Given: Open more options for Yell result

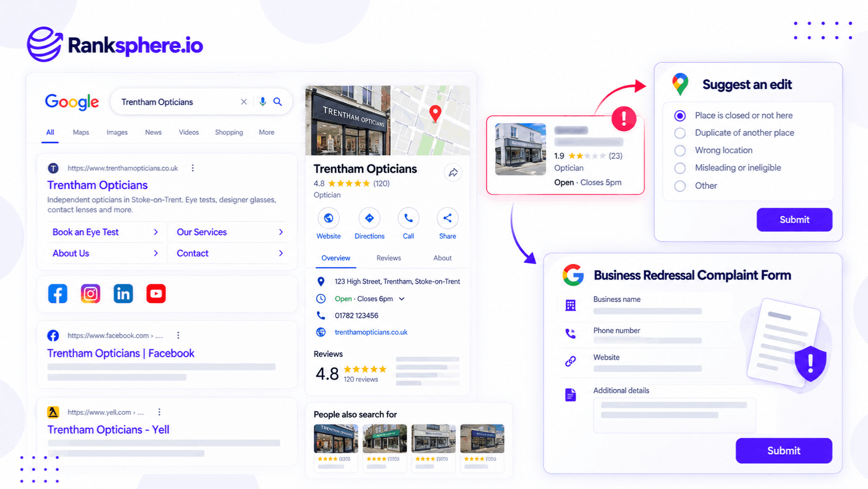Looking at the screenshot, I should click(x=159, y=412).
